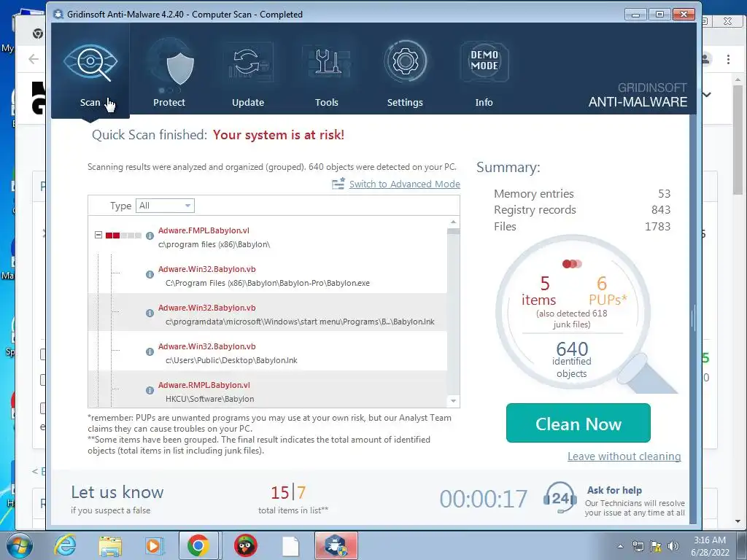Open File Explorer from taskbar
747x560 pixels.
110,545
